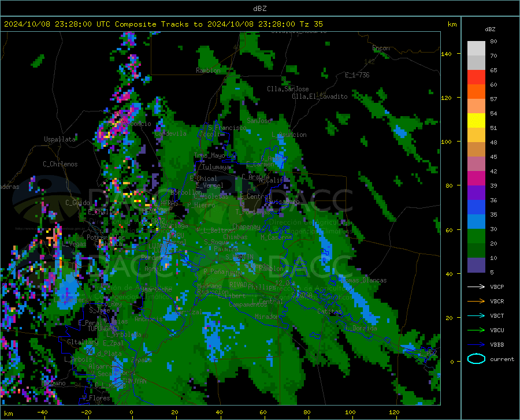
Task: Pick the magenta 39-42 dBZ color swatch
Action: coord(476,179)
